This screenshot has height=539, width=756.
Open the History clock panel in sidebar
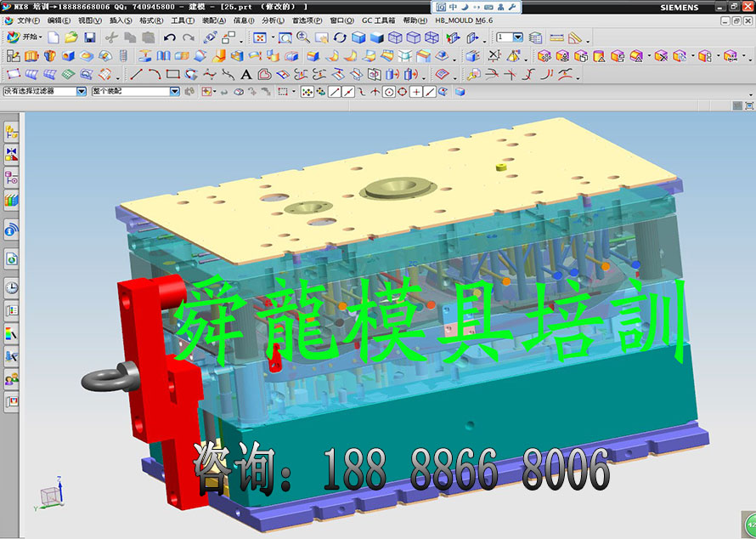pos(12,287)
